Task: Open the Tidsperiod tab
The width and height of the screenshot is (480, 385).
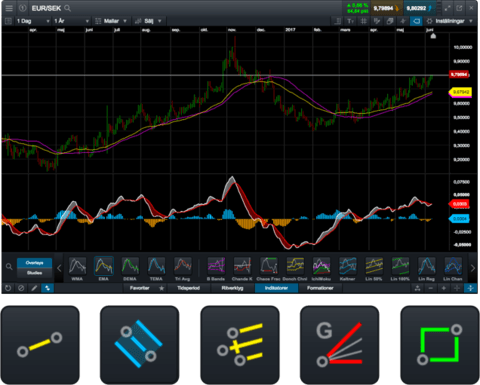Action: 188,288
